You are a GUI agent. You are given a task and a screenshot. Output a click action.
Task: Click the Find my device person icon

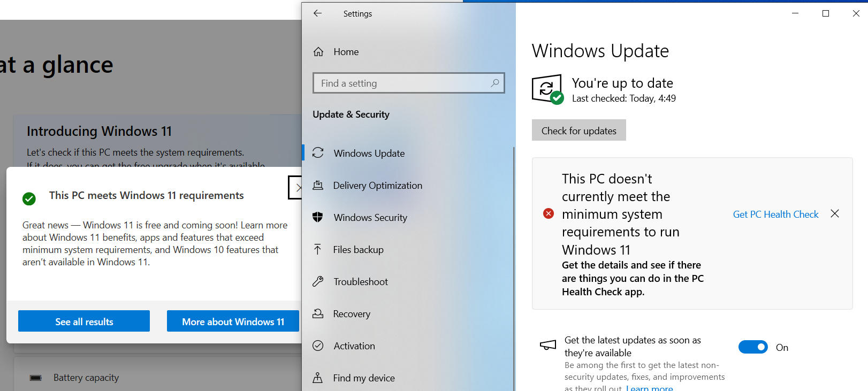click(318, 378)
